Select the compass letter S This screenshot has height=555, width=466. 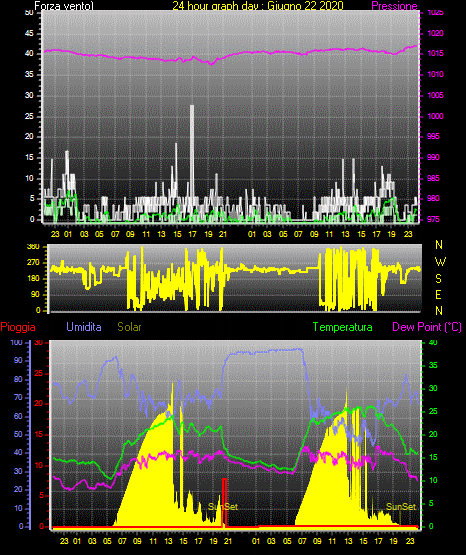tap(439, 279)
